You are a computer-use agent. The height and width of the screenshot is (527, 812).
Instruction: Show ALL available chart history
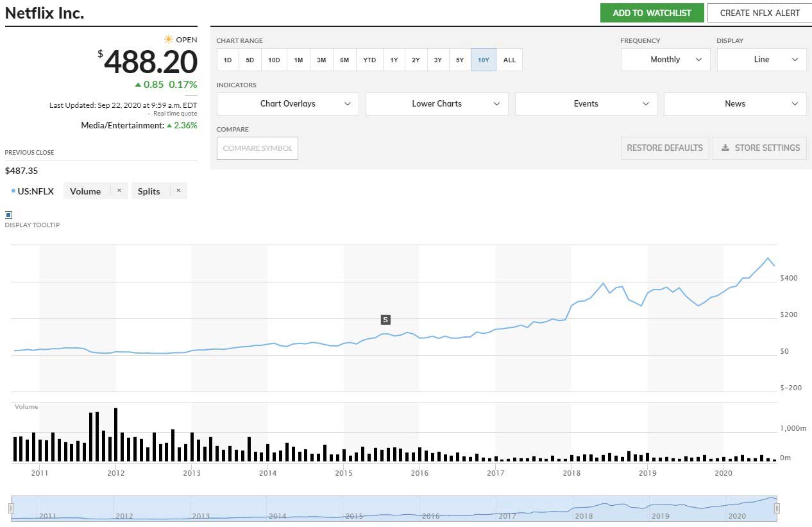509,60
